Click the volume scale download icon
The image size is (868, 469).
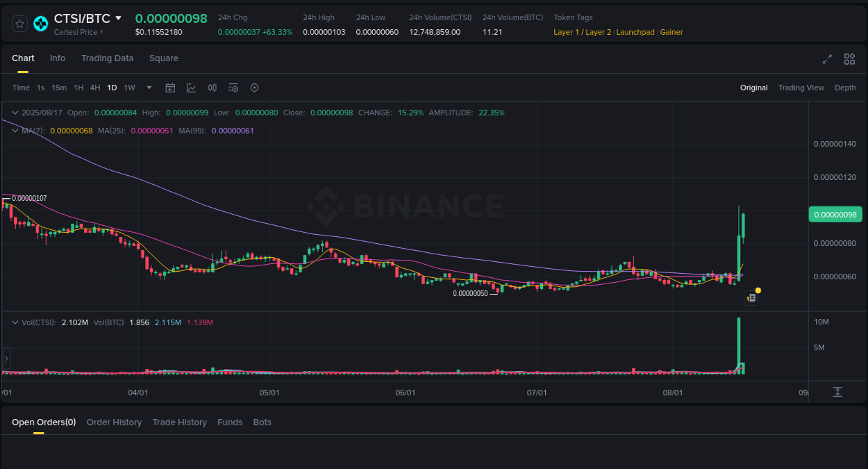click(838, 392)
